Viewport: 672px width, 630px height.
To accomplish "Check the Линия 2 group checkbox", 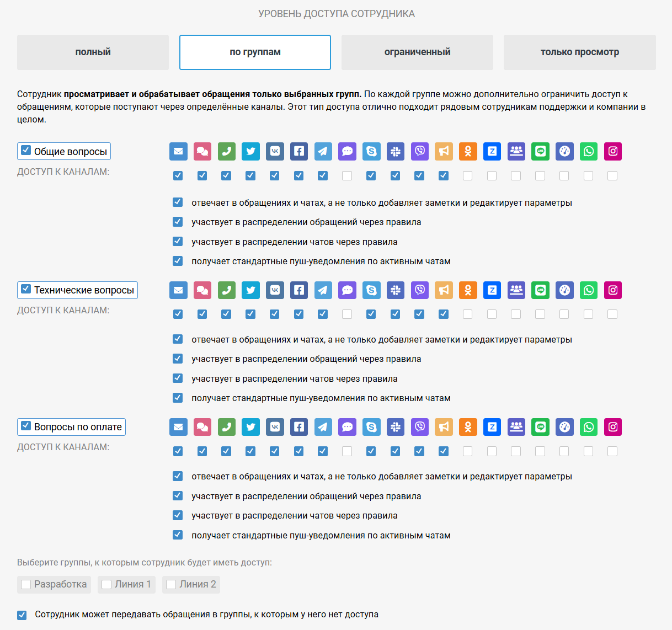I will click(x=171, y=584).
